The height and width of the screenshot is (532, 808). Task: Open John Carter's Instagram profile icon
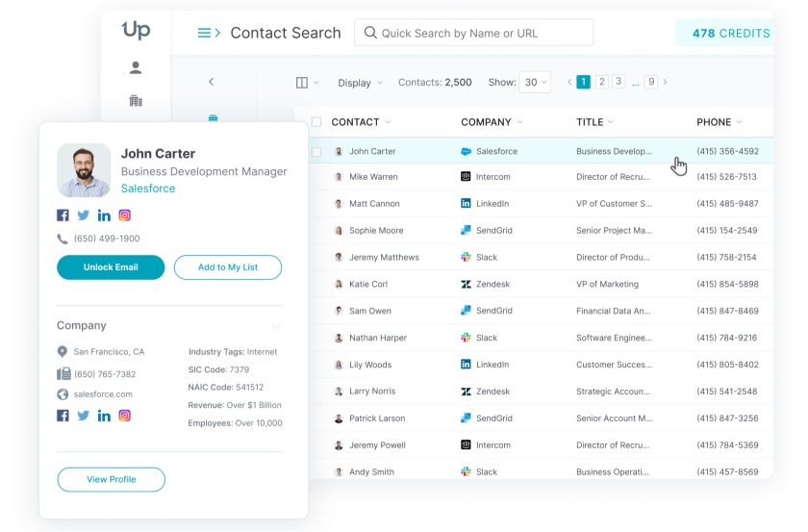click(125, 215)
